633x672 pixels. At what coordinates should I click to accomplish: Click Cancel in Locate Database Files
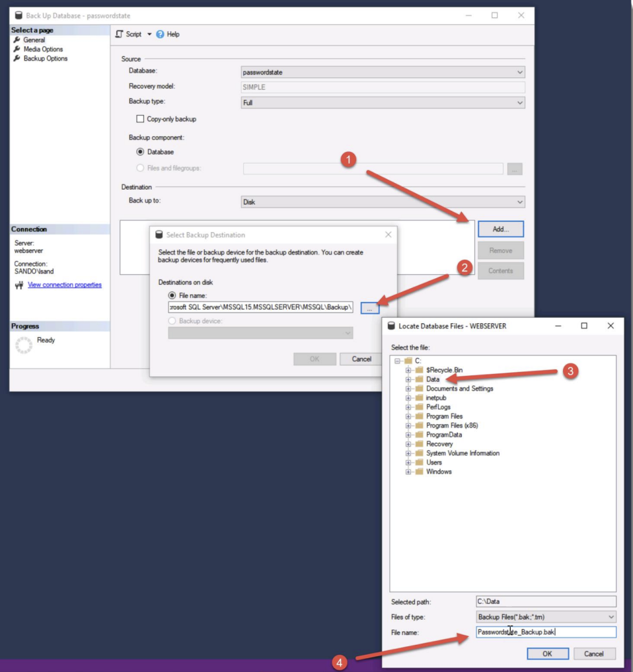pyautogui.click(x=593, y=653)
